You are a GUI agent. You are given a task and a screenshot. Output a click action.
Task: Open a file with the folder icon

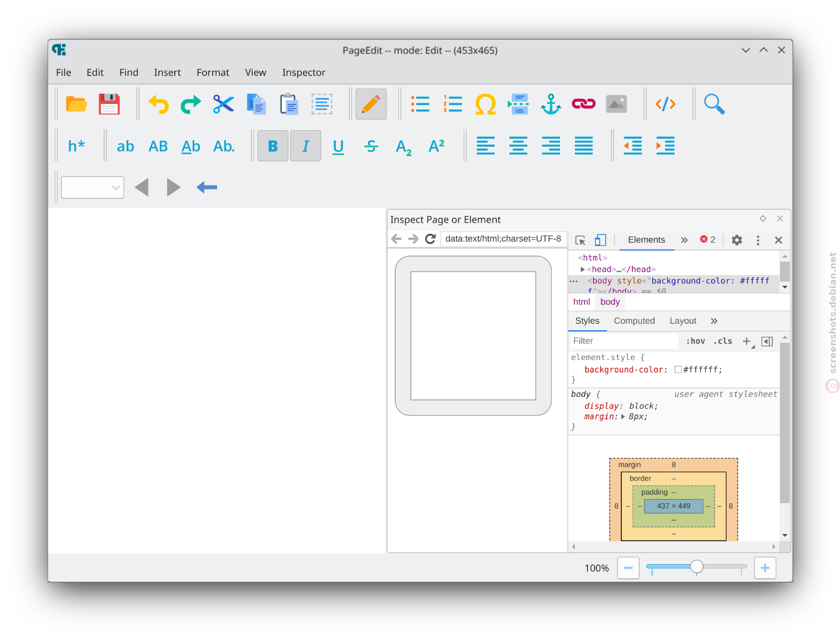click(76, 105)
